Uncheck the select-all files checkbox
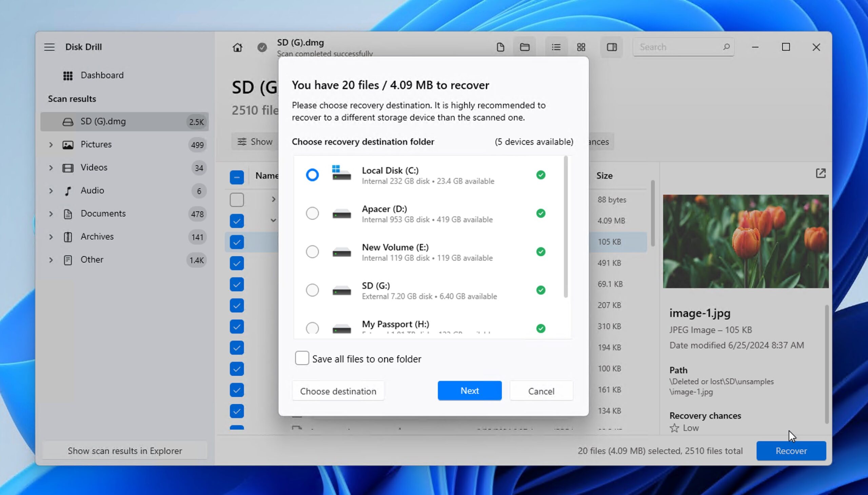Screen dimensions: 868x495 click(x=237, y=177)
